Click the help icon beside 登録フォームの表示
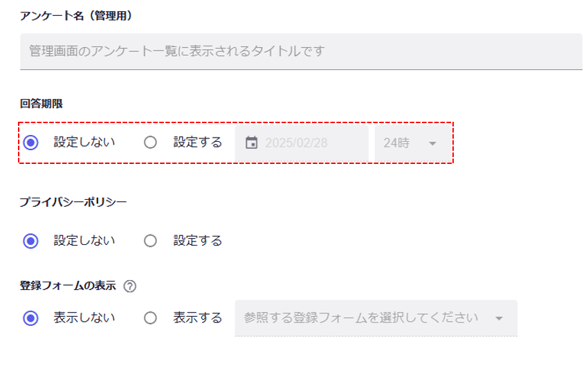This screenshot has height=368, width=588. point(129,285)
